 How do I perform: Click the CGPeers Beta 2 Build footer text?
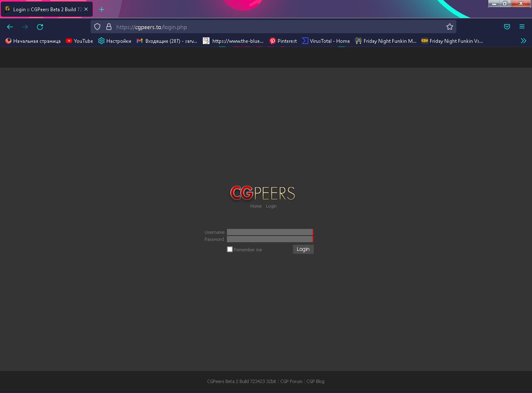coord(241,381)
